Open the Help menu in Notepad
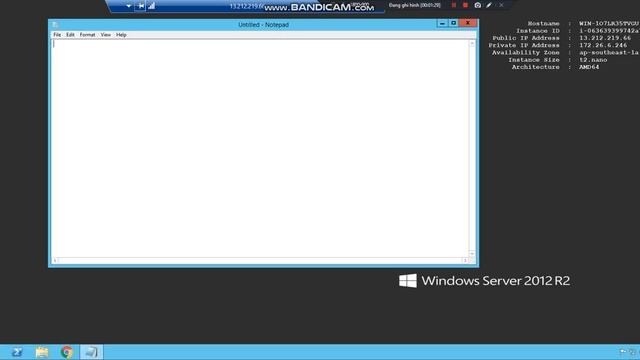This screenshot has width=640, height=360. tap(121, 35)
